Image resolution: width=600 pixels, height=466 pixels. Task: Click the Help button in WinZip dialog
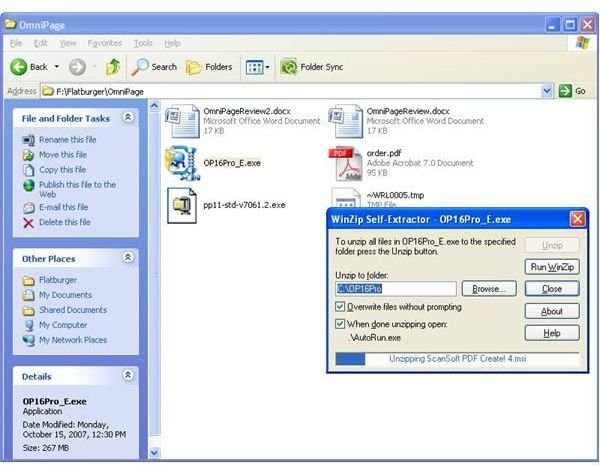tap(552, 333)
